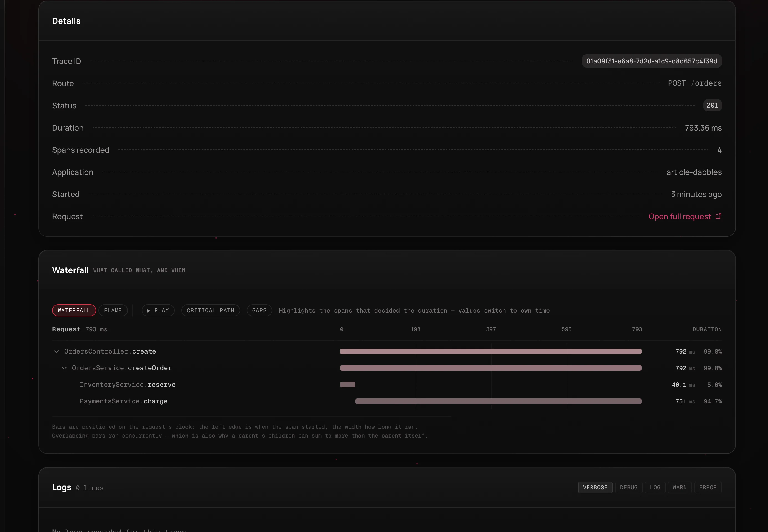Filter logs by Log level
This screenshot has height=532, width=768.
click(655, 487)
